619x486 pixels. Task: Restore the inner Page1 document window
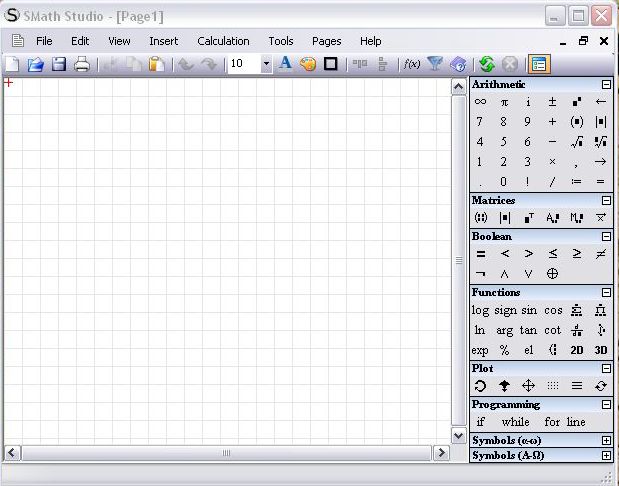(583, 41)
